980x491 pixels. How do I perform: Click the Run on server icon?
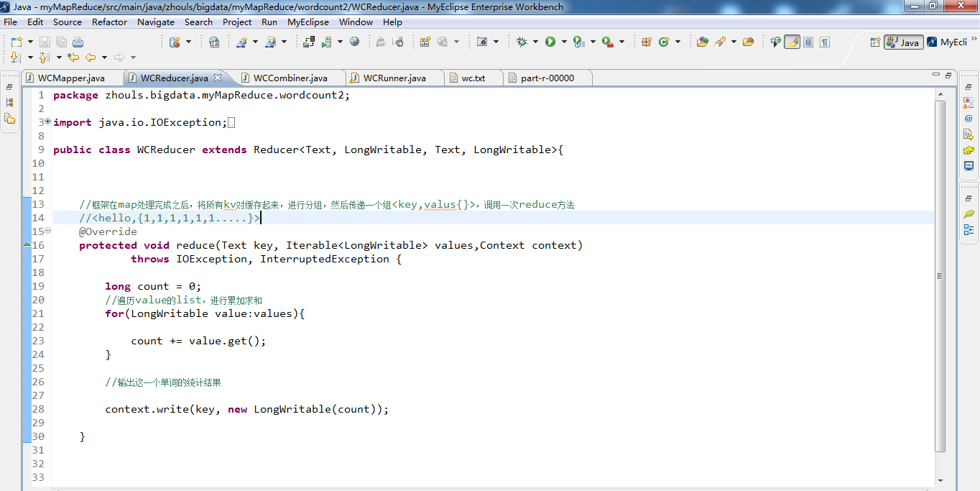pos(327,42)
